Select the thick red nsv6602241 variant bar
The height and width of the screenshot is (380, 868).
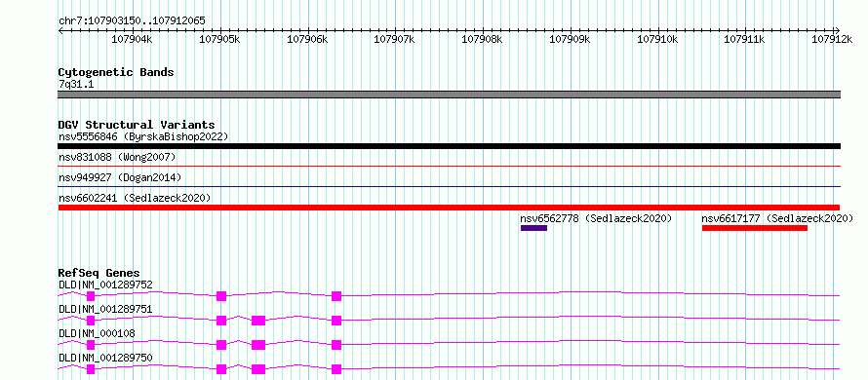449,208
